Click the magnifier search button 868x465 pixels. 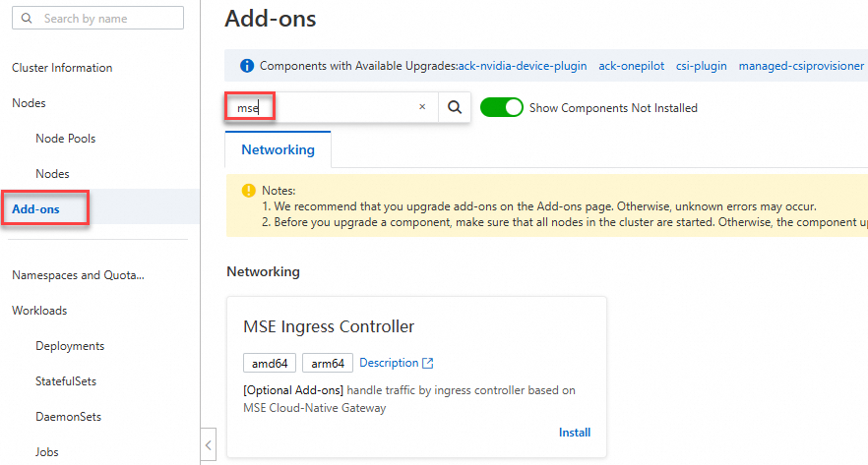(x=455, y=108)
